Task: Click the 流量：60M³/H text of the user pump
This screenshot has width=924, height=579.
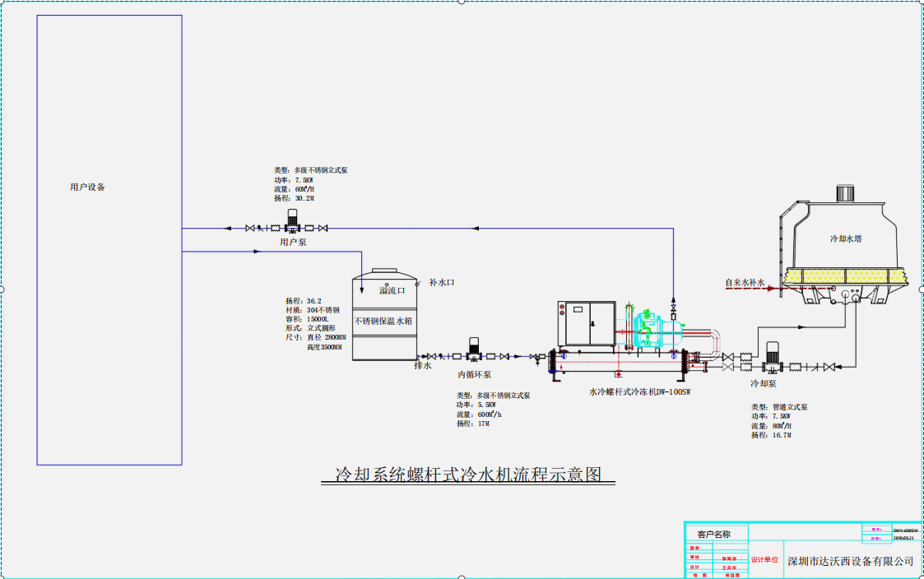Action: (x=294, y=189)
